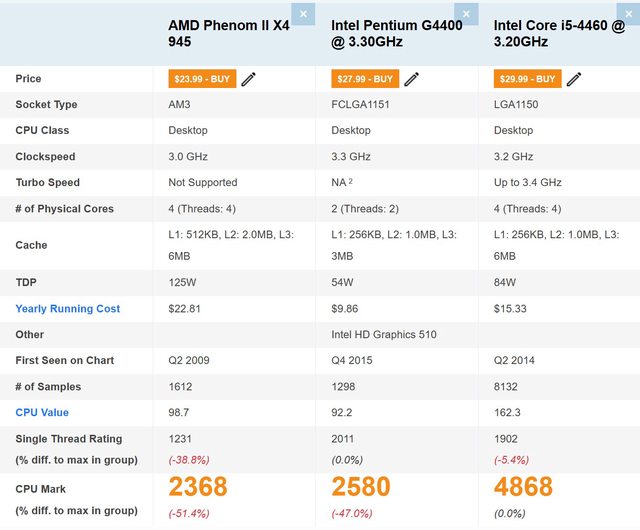Close the Intel Pentium G4400 column
This screenshot has height=530, width=640.
point(467,14)
